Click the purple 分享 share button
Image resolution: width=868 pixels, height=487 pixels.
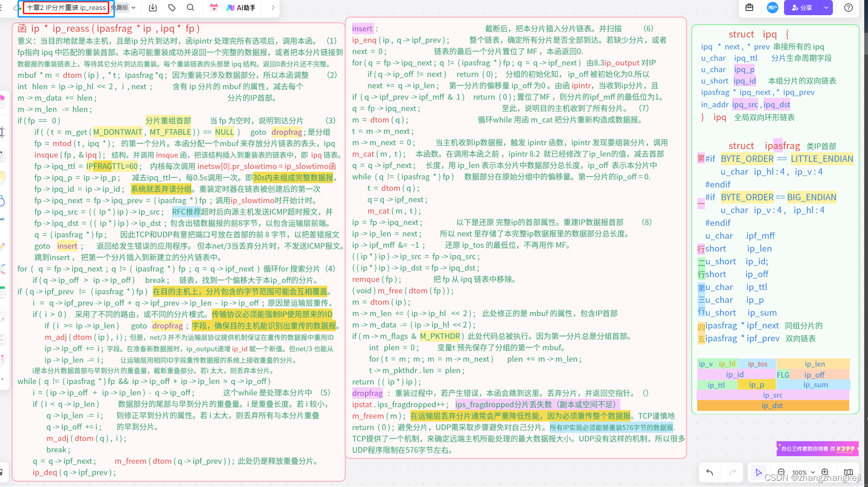tap(802, 8)
